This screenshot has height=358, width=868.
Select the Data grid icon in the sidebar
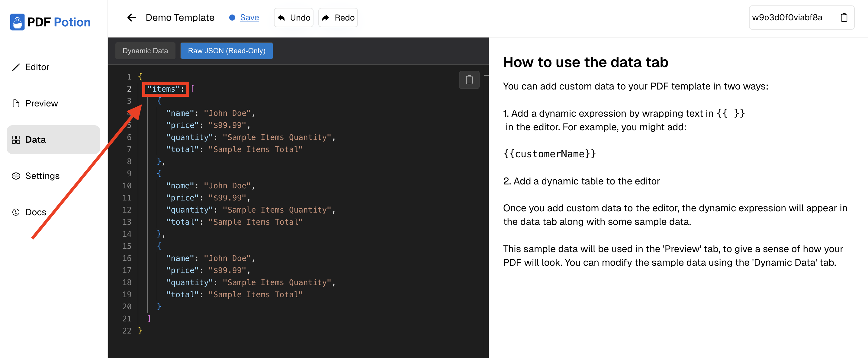coord(16,140)
